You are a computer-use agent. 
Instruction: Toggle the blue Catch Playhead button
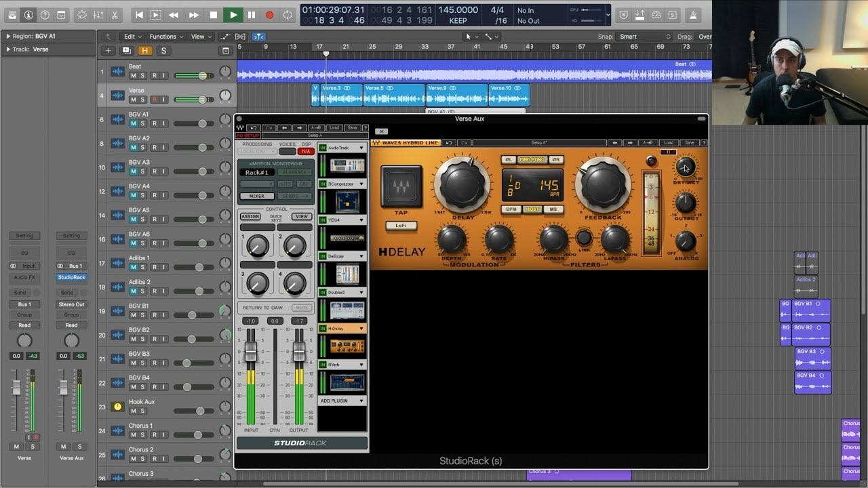pyautogui.click(x=258, y=37)
